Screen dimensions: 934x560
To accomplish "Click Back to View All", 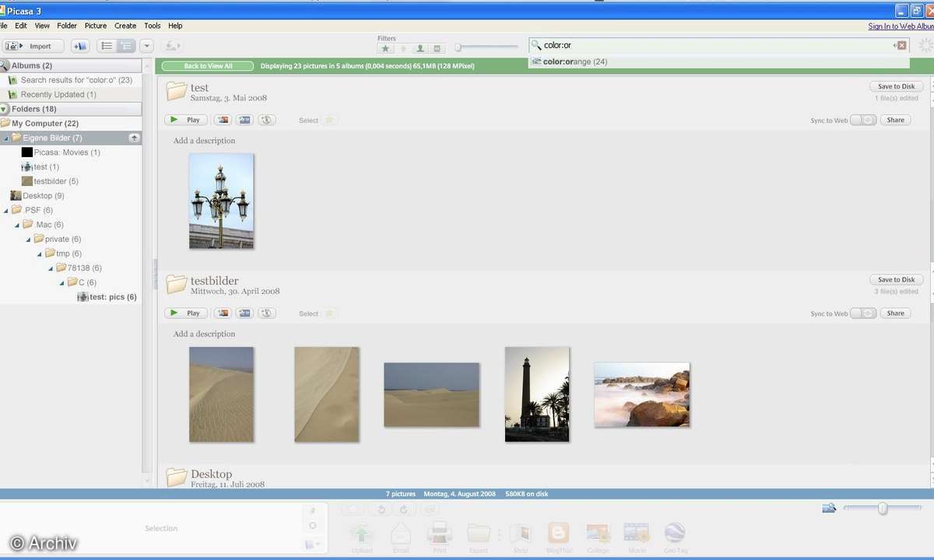I will coord(208,66).
